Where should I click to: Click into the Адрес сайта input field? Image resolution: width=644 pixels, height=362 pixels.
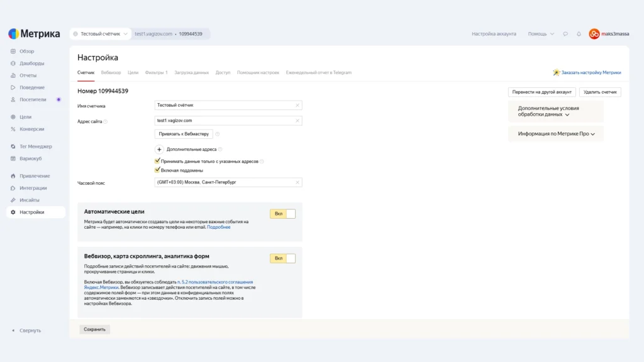coord(228,121)
